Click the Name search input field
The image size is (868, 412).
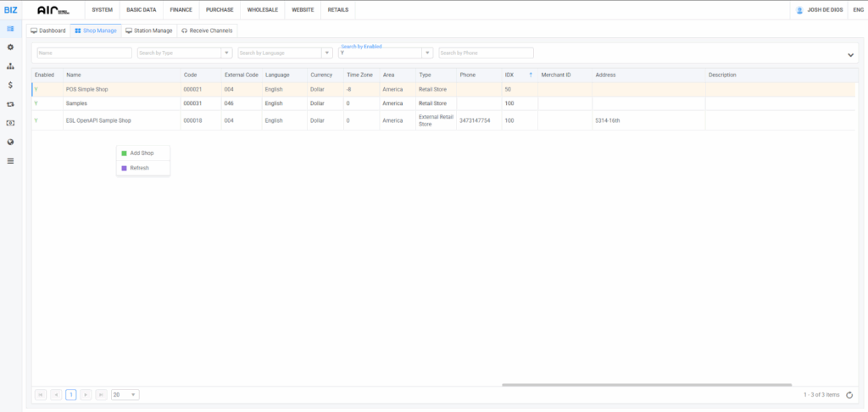coord(84,53)
